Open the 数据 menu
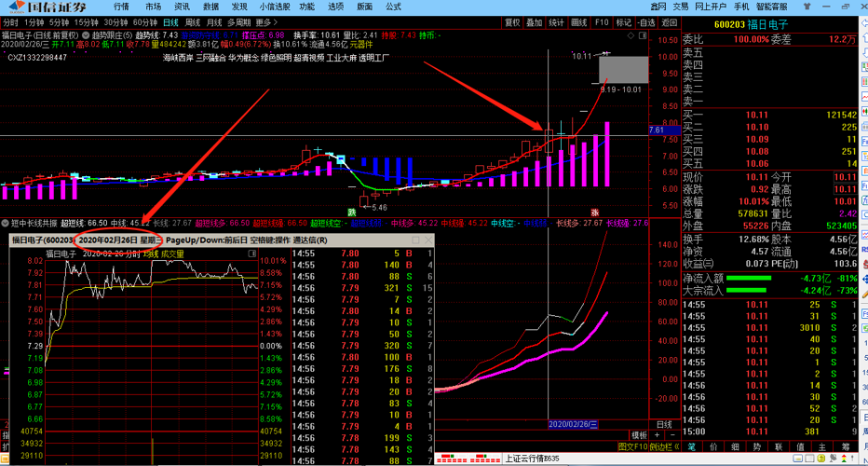This screenshot has height=466, width=868. [x=210, y=7]
